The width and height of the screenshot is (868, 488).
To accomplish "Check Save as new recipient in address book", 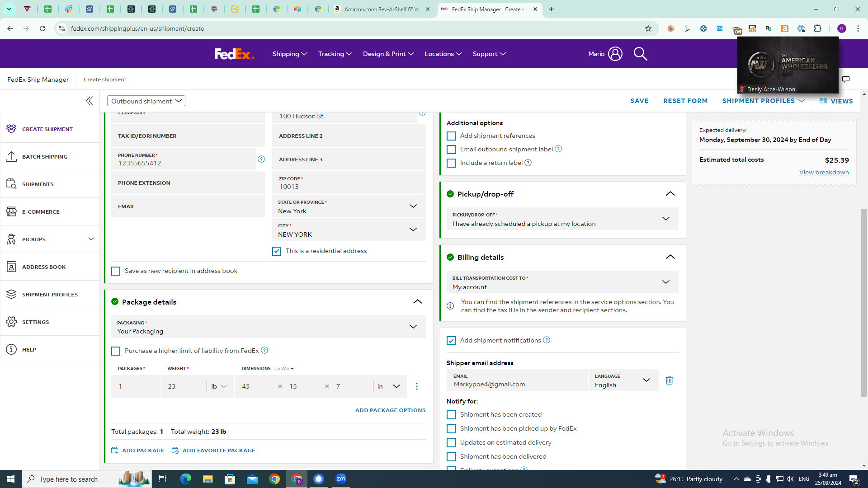I will pyautogui.click(x=116, y=271).
